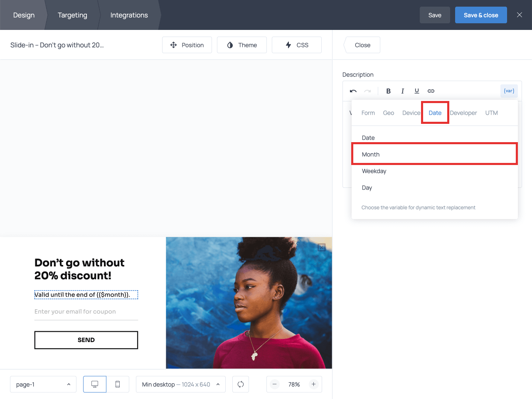Open the {var} variable picker

click(x=509, y=91)
